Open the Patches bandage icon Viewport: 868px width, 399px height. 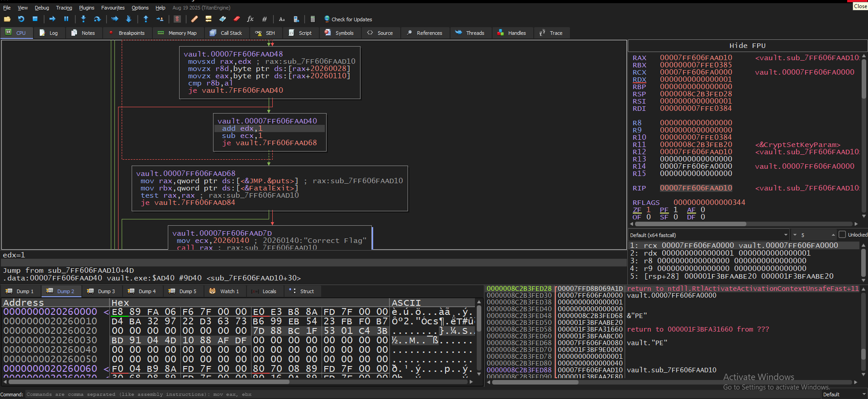pos(194,19)
